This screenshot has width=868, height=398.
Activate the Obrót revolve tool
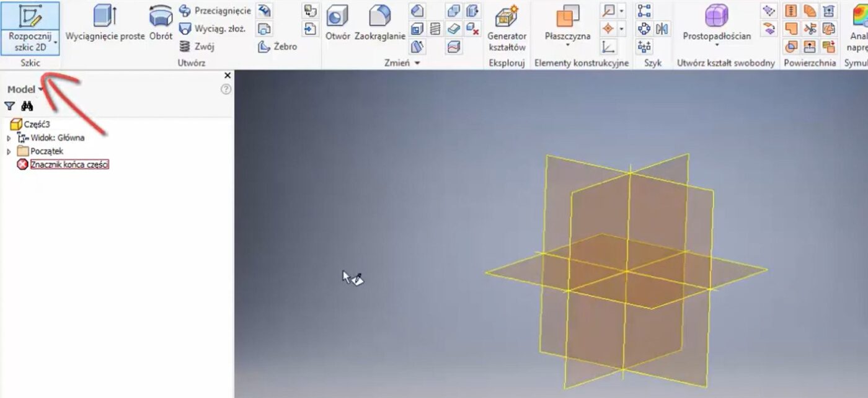click(161, 23)
